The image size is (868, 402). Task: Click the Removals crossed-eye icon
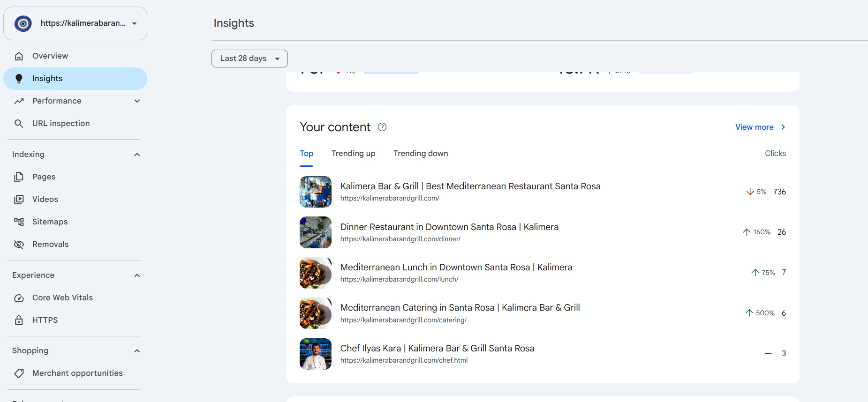click(x=19, y=245)
